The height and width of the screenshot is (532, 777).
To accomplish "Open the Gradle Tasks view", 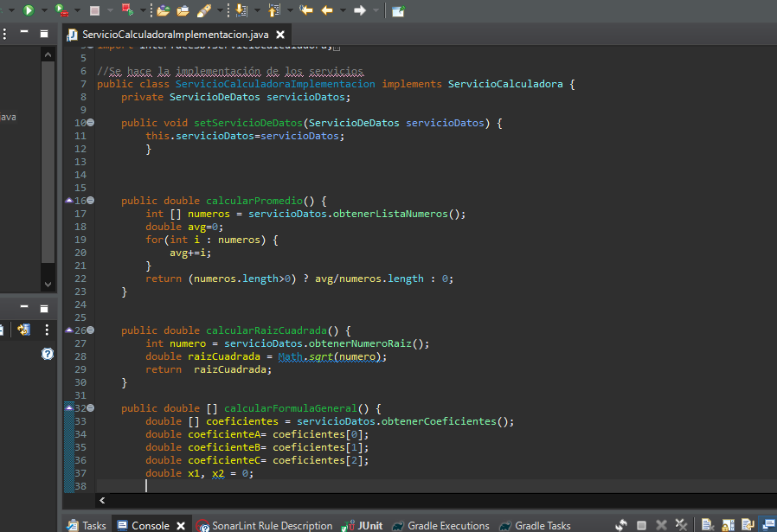I will [x=543, y=525].
